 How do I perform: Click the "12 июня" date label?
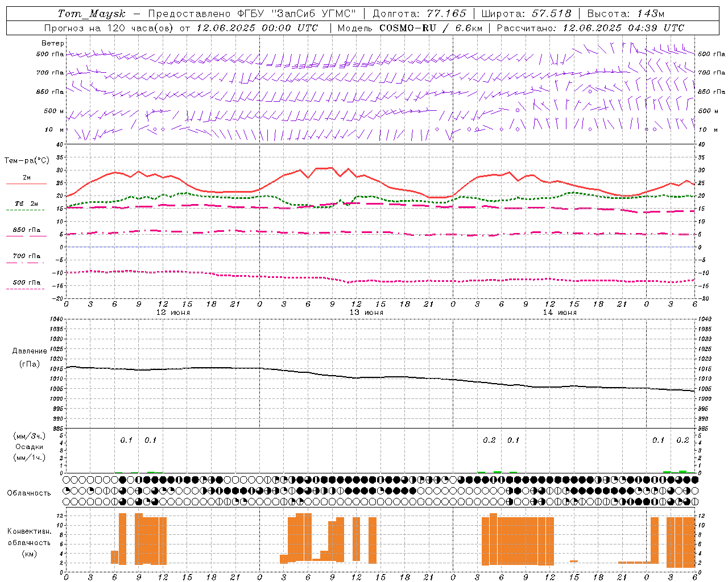[x=173, y=313]
